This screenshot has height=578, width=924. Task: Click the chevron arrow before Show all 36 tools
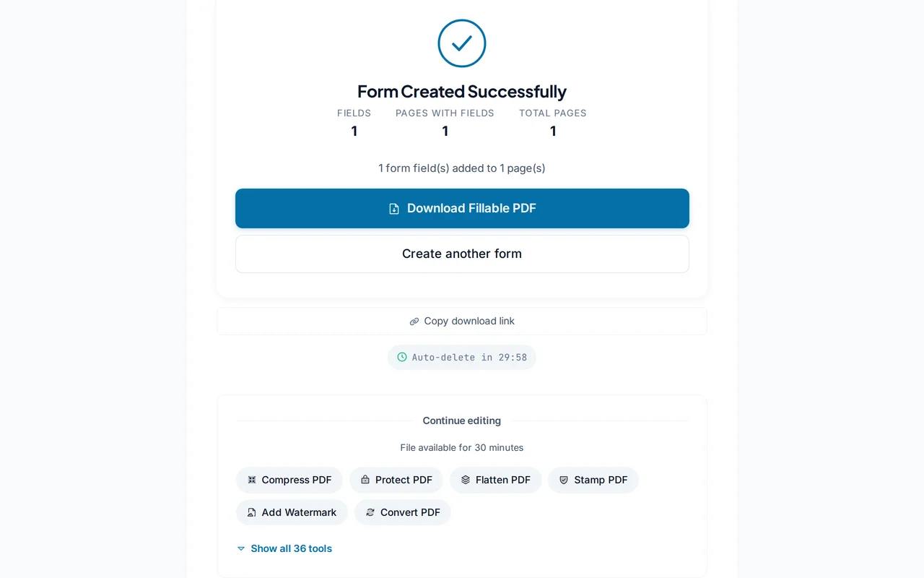[240, 548]
